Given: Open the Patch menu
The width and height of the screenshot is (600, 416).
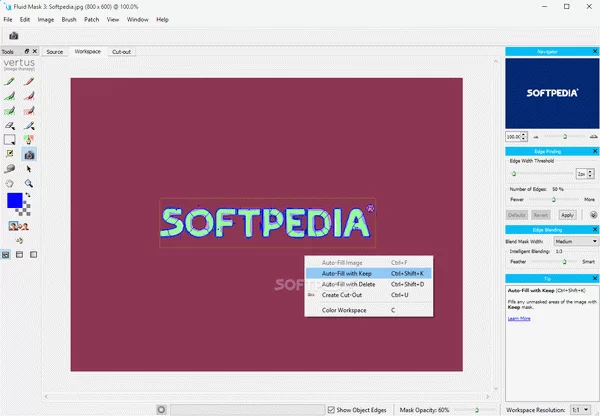Looking at the screenshot, I should tap(91, 19).
